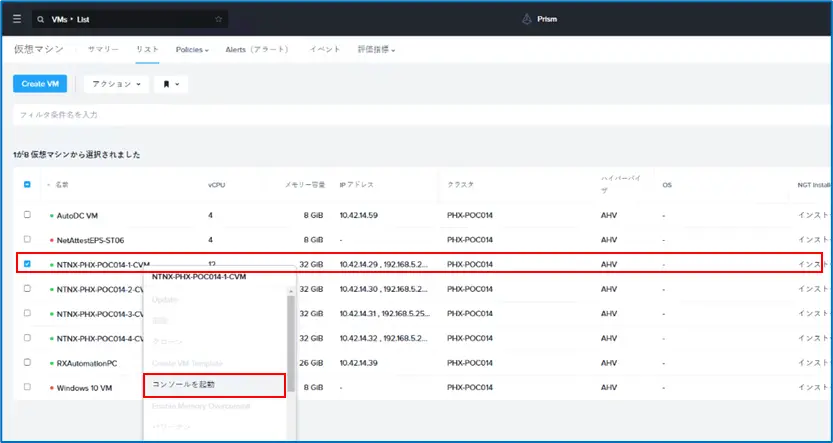Check the NetAttestEPS-ST06 checkbox

(x=27, y=239)
